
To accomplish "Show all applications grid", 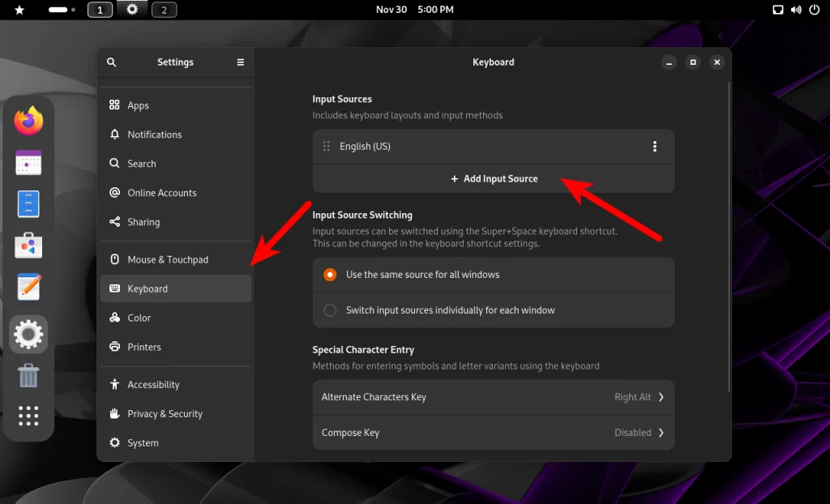I will pos(28,416).
